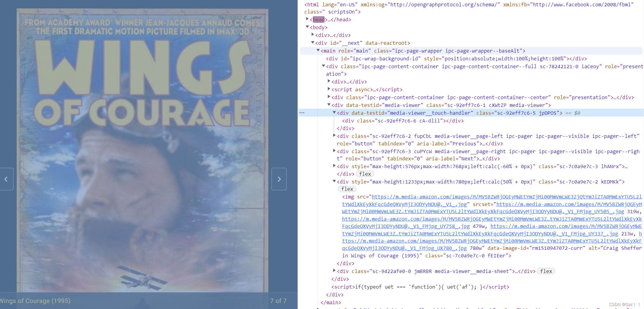644x309 pixels.
Task: Click the 7 of 7 counter text
Action: (x=278, y=301)
